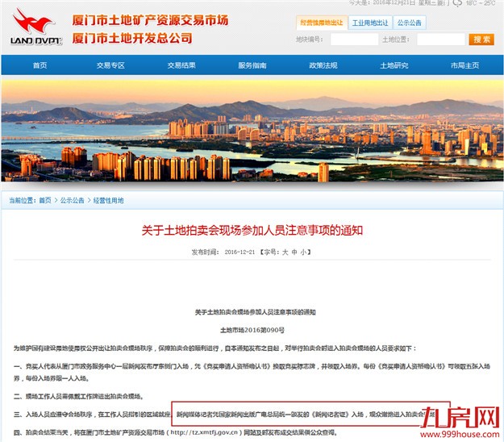Image resolution: width=504 pixels, height=442 pixels.
Task: Set font size to 中
Action: click(x=294, y=252)
